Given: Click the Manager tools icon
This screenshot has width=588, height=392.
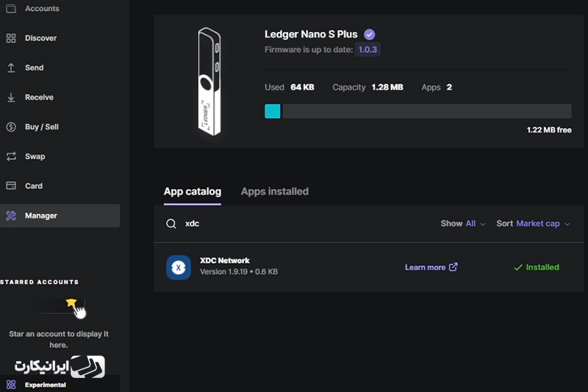Looking at the screenshot, I should (11, 215).
